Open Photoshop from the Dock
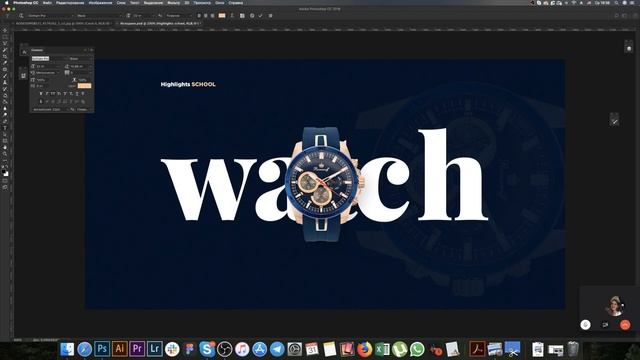640x360 pixels. pos(102,349)
